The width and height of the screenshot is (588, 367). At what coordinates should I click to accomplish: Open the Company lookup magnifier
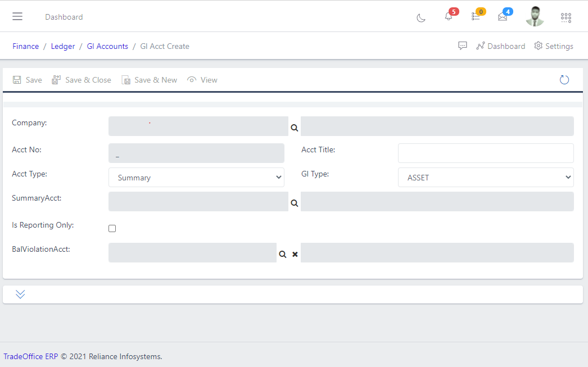pyautogui.click(x=294, y=128)
